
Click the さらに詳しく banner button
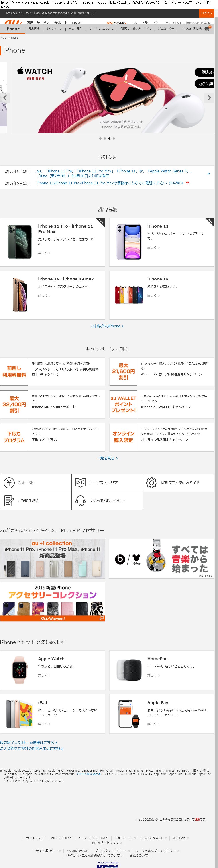pos(204,84)
